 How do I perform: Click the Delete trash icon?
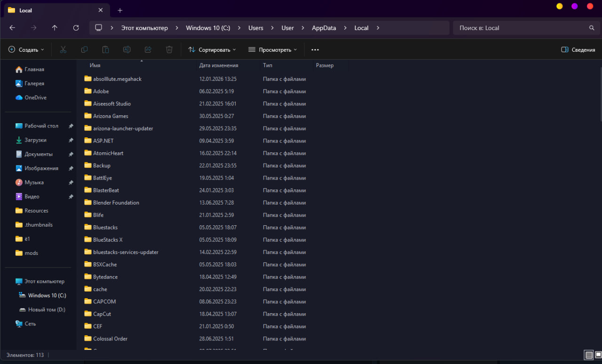169,49
